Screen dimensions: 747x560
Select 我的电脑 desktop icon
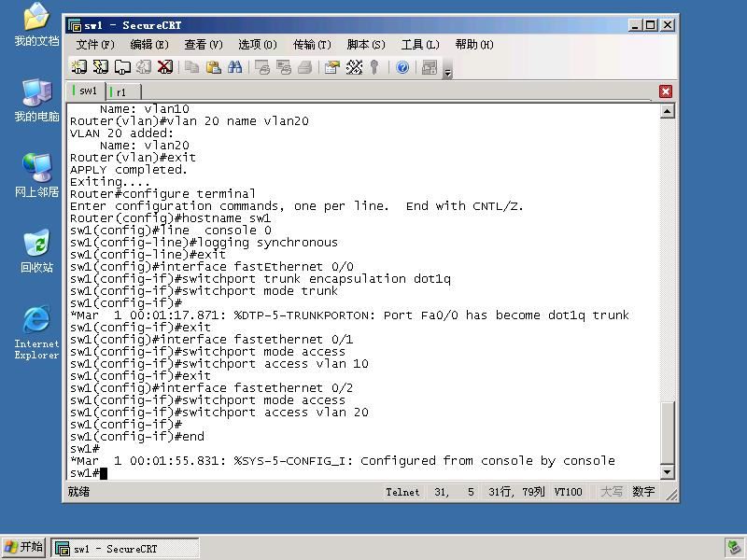[x=36, y=101]
